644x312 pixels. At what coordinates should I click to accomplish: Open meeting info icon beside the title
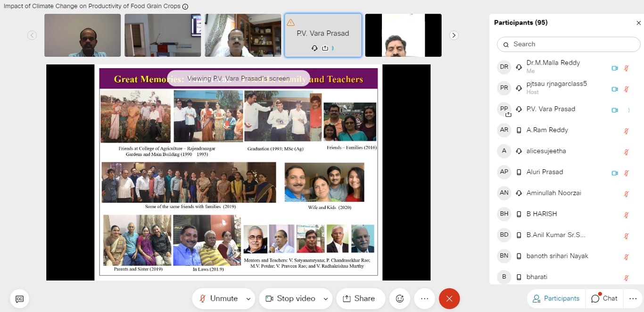click(x=185, y=7)
